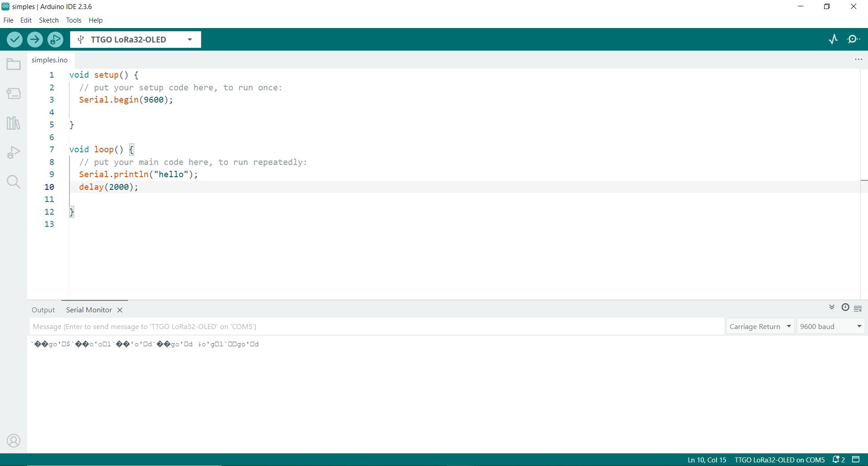Click the Serial.begin(9600) code line

click(x=126, y=100)
